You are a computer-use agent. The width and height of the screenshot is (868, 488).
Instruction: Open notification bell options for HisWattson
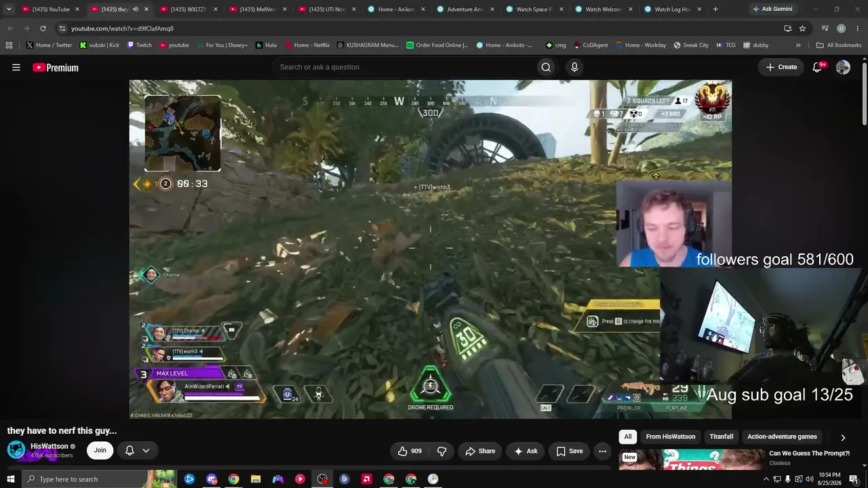136,451
